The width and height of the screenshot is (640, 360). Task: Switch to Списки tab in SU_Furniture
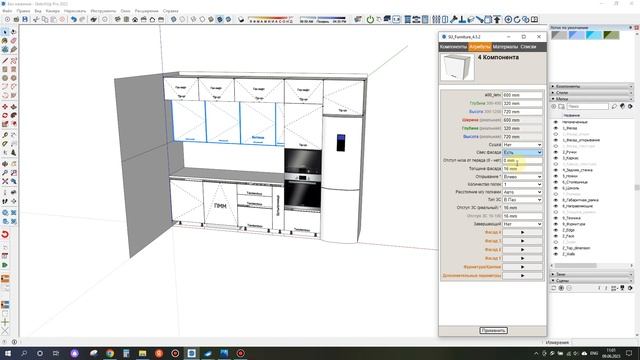(528, 47)
